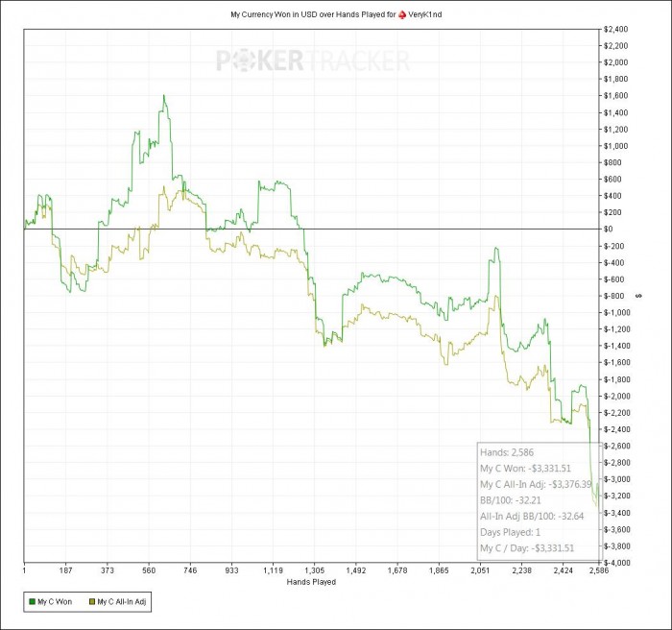Image resolution: width=672 pixels, height=630 pixels.
Task: Click y-axis label '$1,200'
Action: [616, 129]
